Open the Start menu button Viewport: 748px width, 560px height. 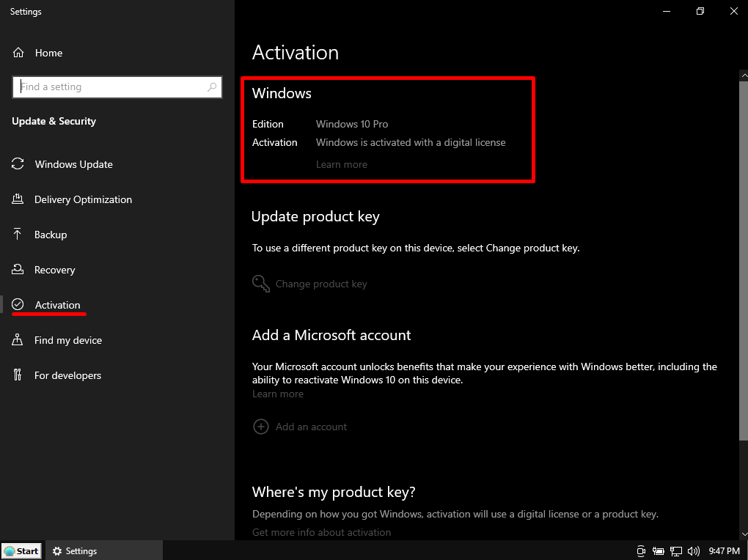point(21,551)
